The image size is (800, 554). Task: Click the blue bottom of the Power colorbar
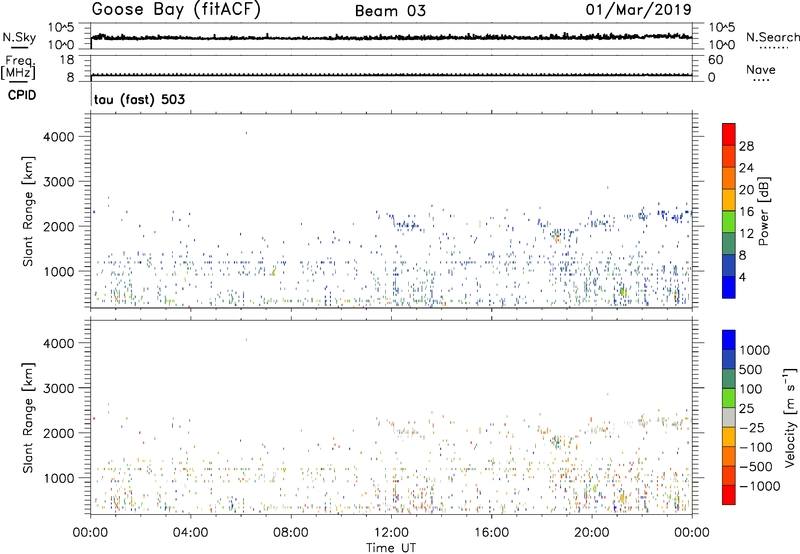click(729, 287)
